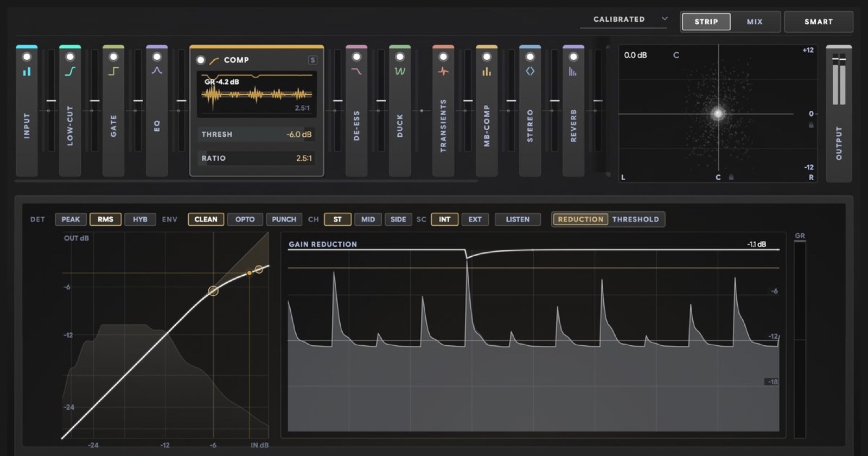Toggle the gain lock icon below 0 marker
This screenshot has height=456, width=868.
coord(811,125)
